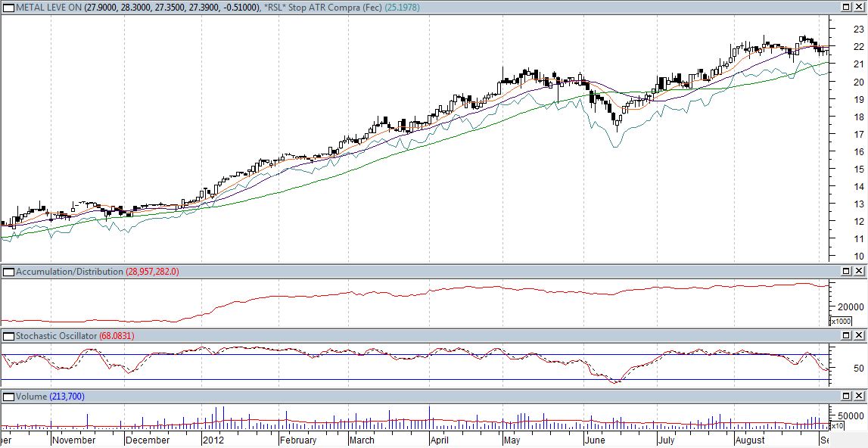The width and height of the screenshot is (868, 448).
Task: Open the Accumulation/Distribution panel menu icon
Action: (x=8, y=271)
